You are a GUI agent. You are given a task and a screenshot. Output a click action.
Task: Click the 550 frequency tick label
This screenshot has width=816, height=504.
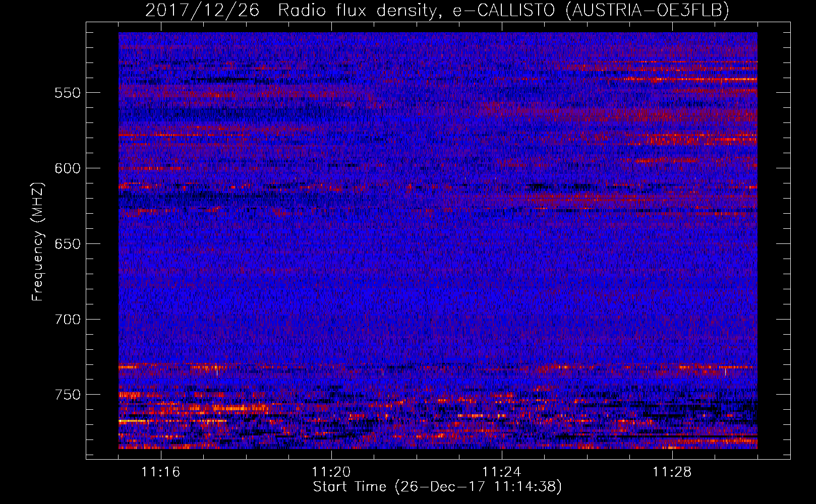pos(68,93)
